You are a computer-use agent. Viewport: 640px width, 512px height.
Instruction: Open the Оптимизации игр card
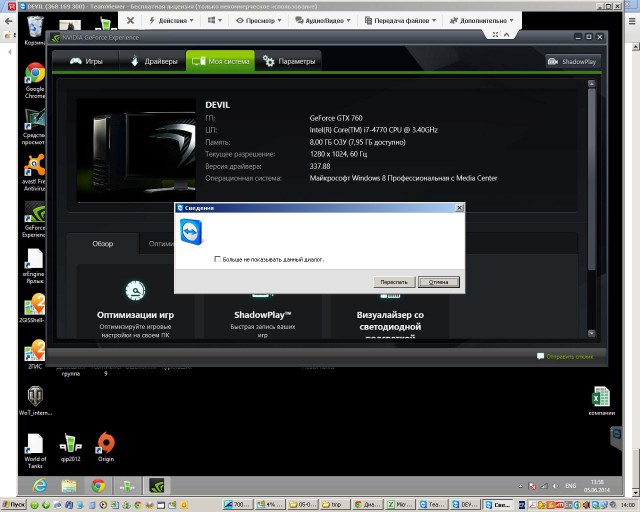(135, 304)
